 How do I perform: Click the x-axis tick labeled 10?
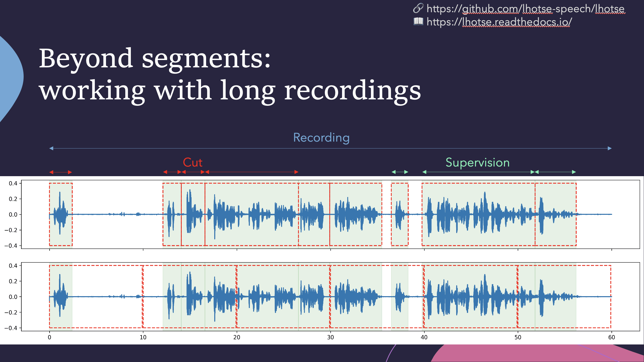pyautogui.click(x=143, y=337)
